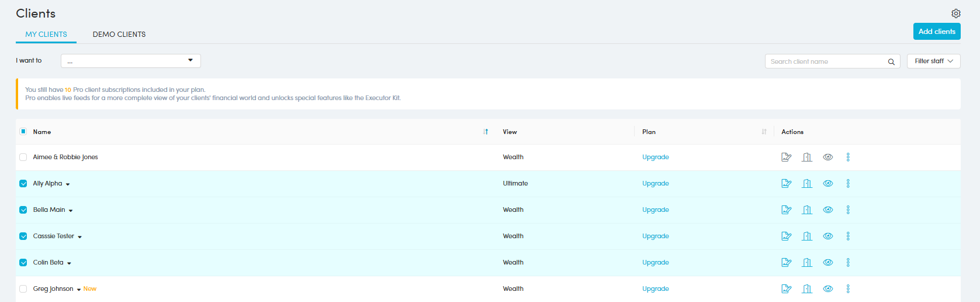
Task: Expand the arrow next to Bella Main
Action: click(71, 210)
